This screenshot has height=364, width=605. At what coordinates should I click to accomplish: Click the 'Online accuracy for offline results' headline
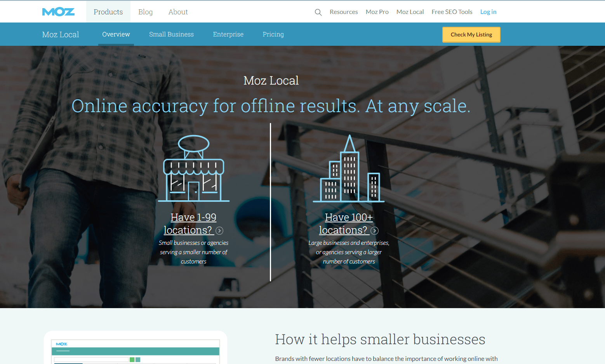(x=271, y=106)
